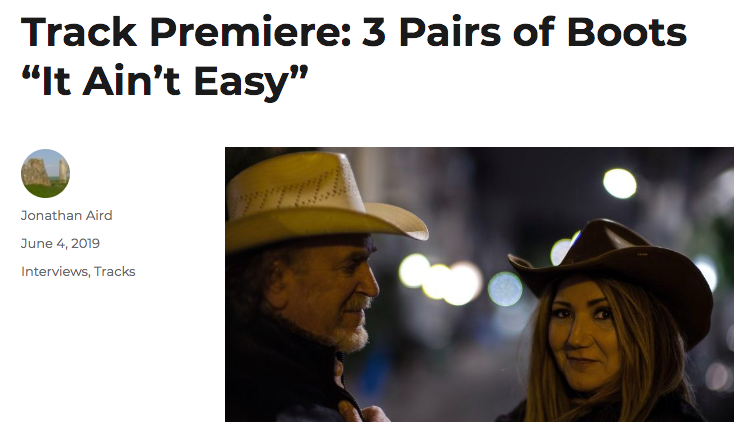The height and width of the screenshot is (437, 749).
Task: Click the June 4, 2019 post date
Action: [60, 244]
